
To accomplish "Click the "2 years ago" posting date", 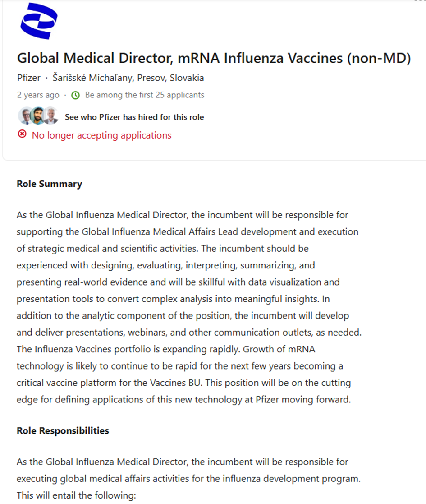I will [x=38, y=95].
